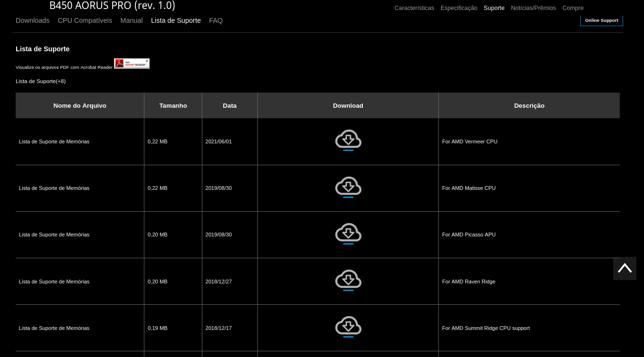This screenshot has height=357, width=644.
Task: Click the Tamanho column header
Action: [173, 105]
